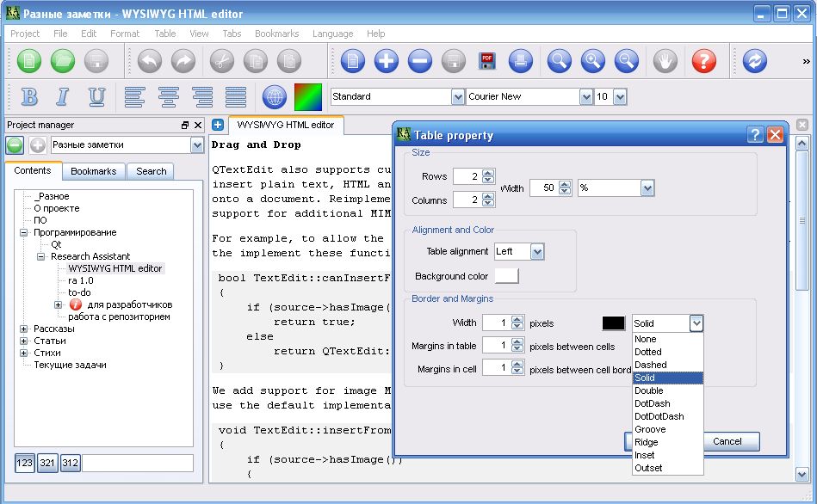This screenshot has width=817, height=504.
Task: Open the Project menu
Action: click(24, 34)
